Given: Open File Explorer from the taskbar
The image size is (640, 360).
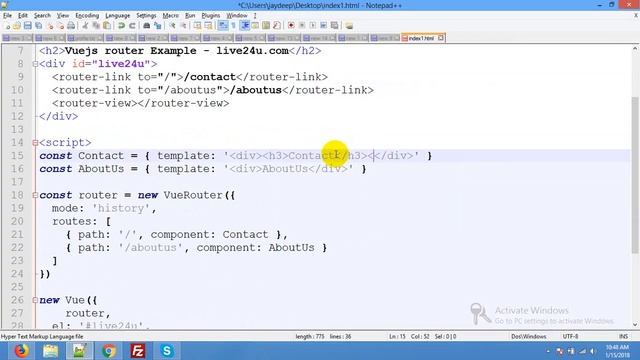Looking at the screenshot, I should [50, 351].
